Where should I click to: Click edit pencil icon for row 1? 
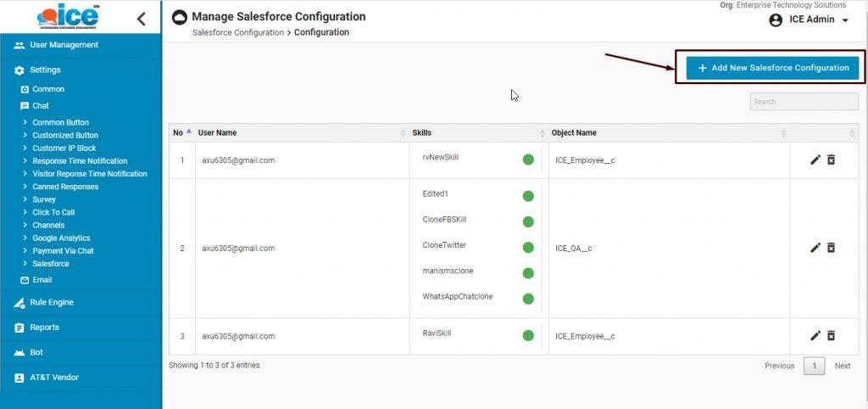pyautogui.click(x=815, y=160)
